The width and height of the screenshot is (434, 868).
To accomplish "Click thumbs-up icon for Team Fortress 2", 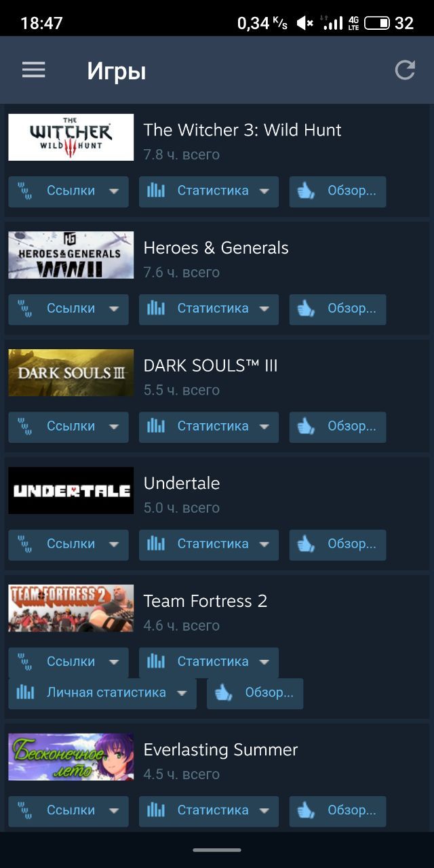I will click(223, 693).
